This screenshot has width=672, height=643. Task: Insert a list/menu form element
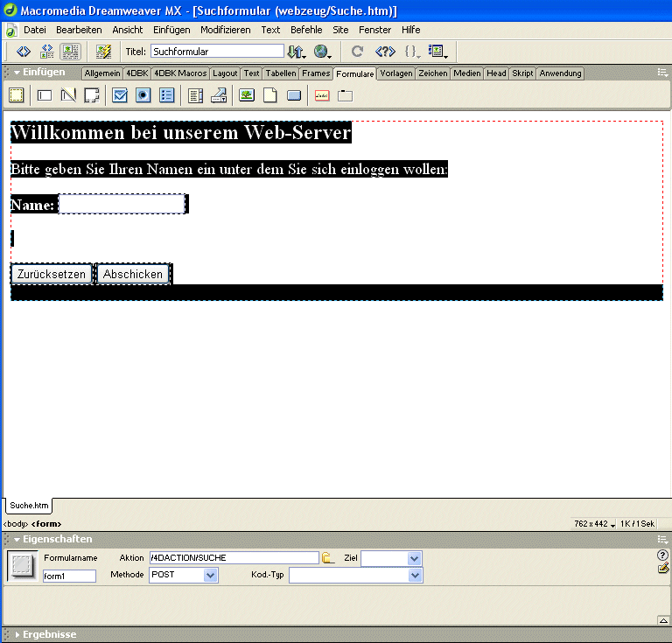[196, 95]
